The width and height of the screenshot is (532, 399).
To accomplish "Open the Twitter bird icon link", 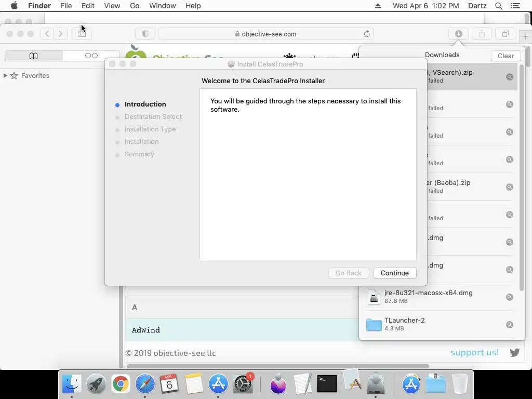I will point(514,353).
